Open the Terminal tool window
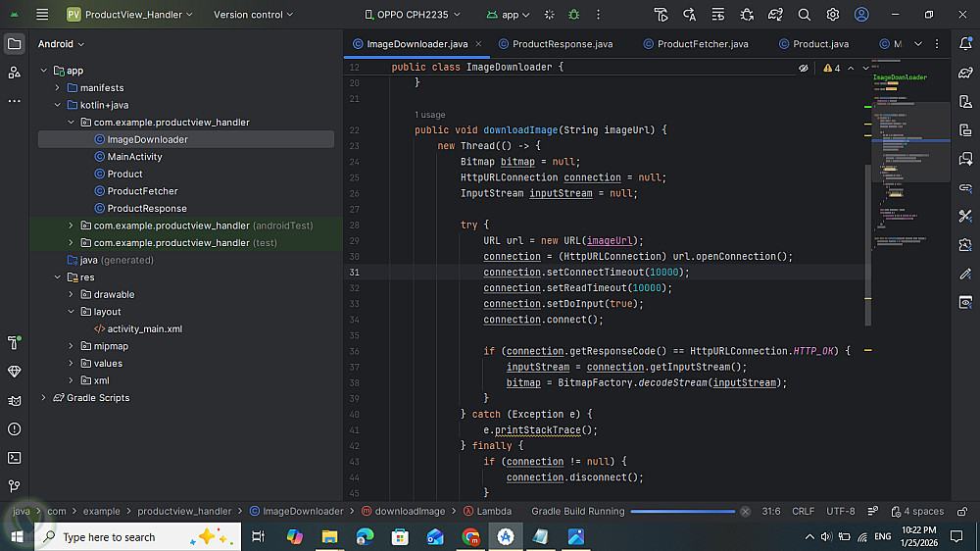 click(x=14, y=458)
